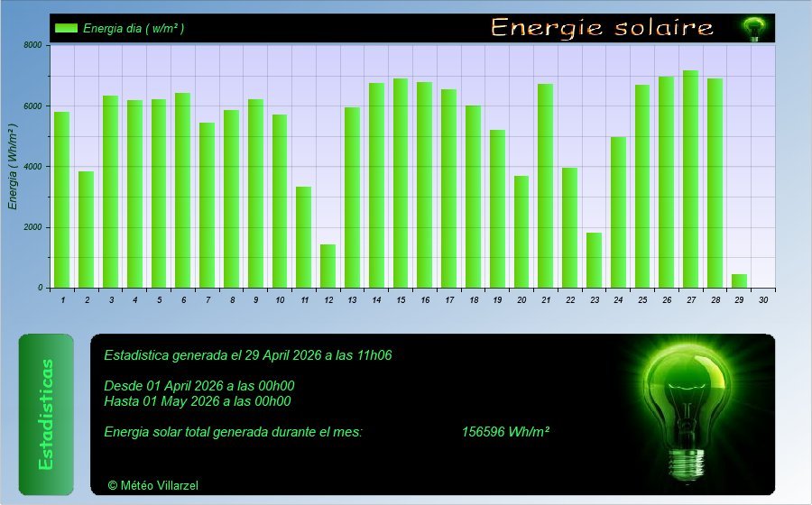Image resolution: width=812 pixels, height=505 pixels.
Task: Click the Energia (Wh/m²) vertical axis title
Action: tap(14, 166)
